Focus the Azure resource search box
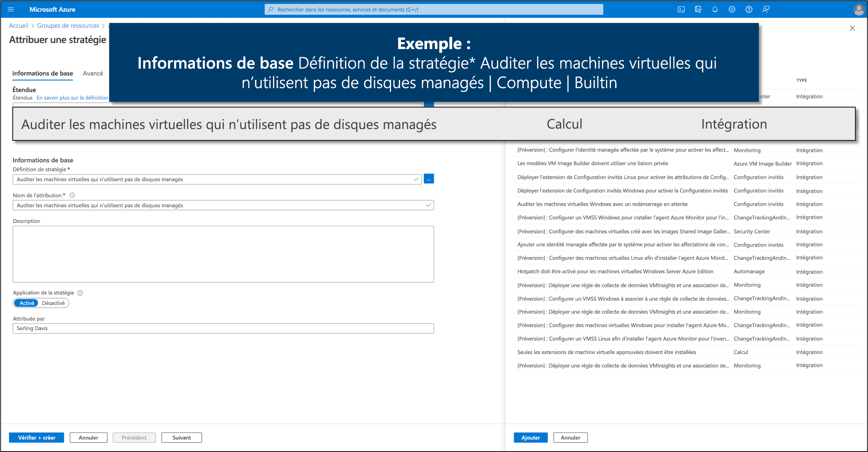This screenshot has width=868, height=452. click(434, 9)
